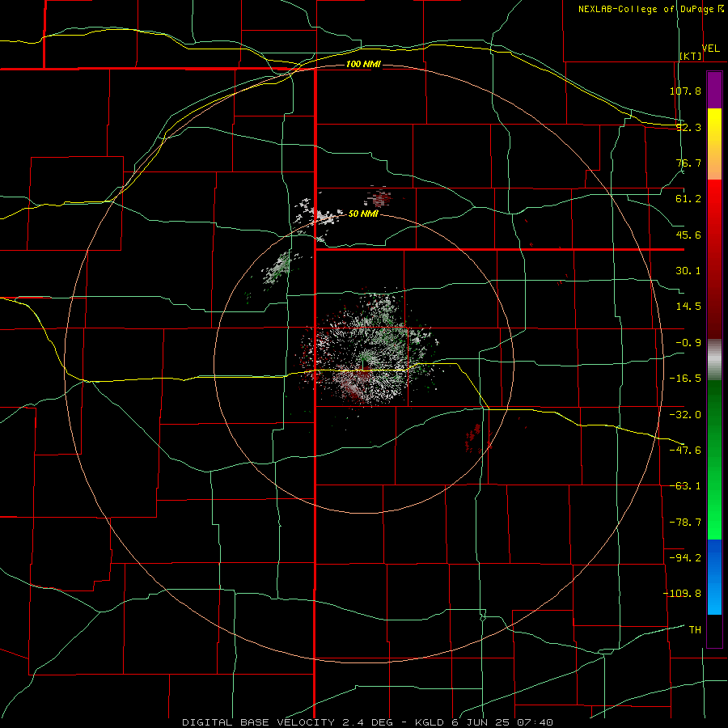Click the -32.0 velocity scale value
The height and width of the screenshot is (728, 728).
pos(685,415)
